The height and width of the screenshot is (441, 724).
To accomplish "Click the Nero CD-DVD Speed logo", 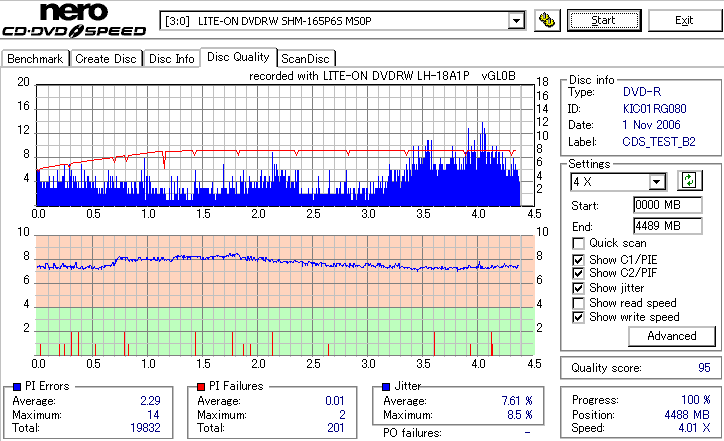I will pyautogui.click(x=74, y=20).
